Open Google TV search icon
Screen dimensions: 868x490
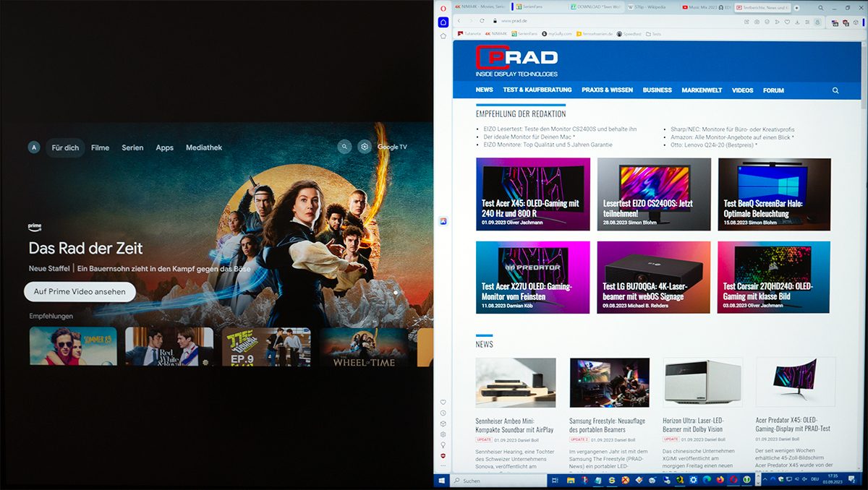(x=344, y=147)
